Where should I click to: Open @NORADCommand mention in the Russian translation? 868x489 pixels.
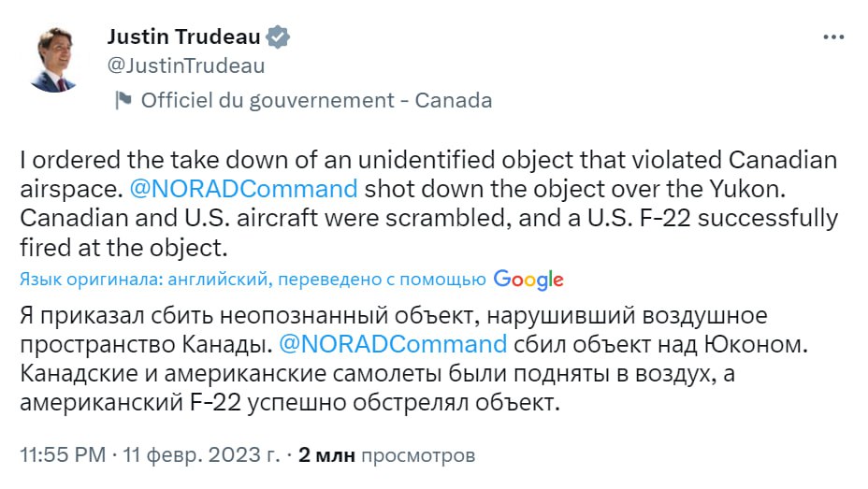pos(393,343)
